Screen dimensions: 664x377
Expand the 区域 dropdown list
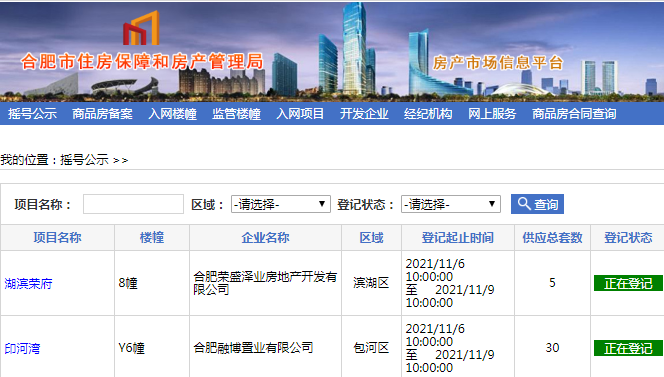pyautogui.click(x=281, y=204)
